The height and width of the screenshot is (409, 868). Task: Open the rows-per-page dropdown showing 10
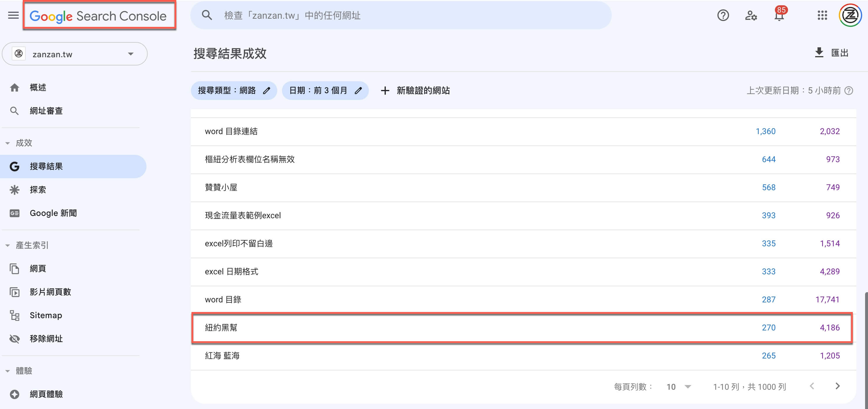coord(679,387)
